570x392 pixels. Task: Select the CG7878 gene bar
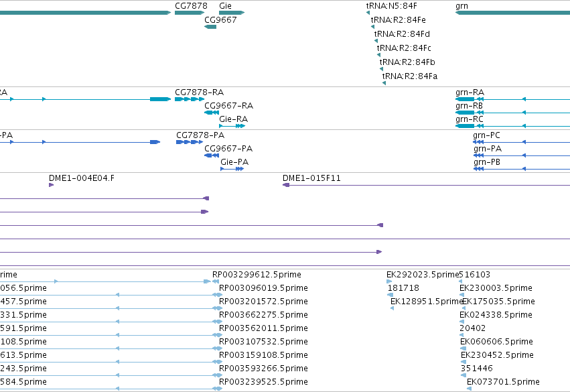point(190,13)
